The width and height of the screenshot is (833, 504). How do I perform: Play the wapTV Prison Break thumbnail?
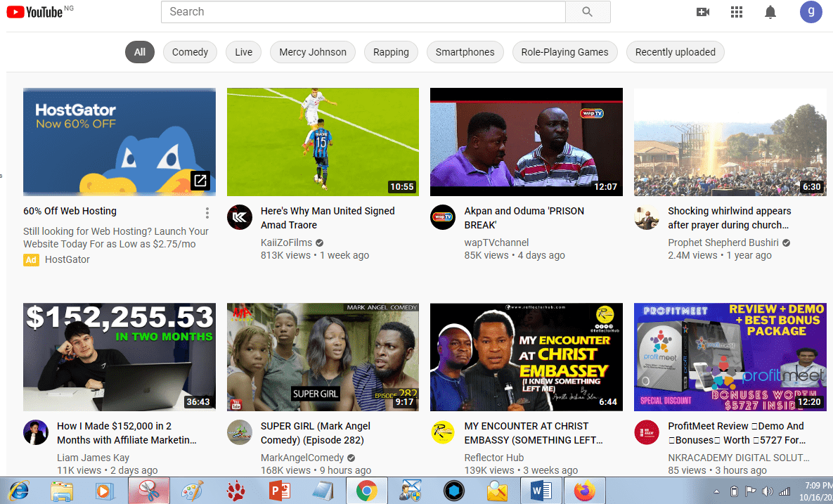tap(527, 142)
